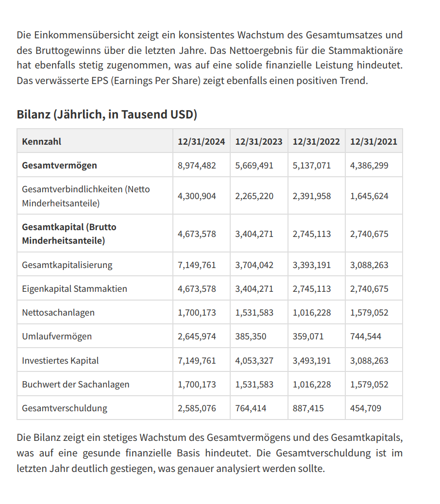Select the Investiertes Kapital row label

[60, 360]
